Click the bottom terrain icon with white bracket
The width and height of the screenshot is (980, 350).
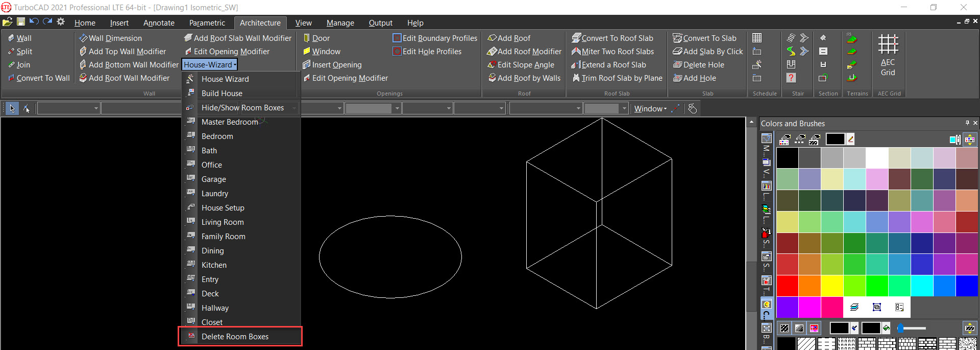click(x=851, y=78)
